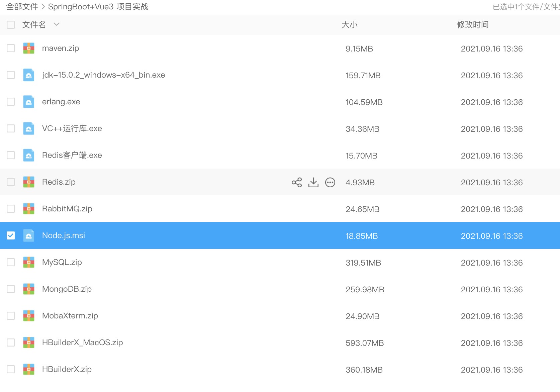Click the MySQL.zip archive icon
The width and height of the screenshot is (560, 392).
(29, 262)
